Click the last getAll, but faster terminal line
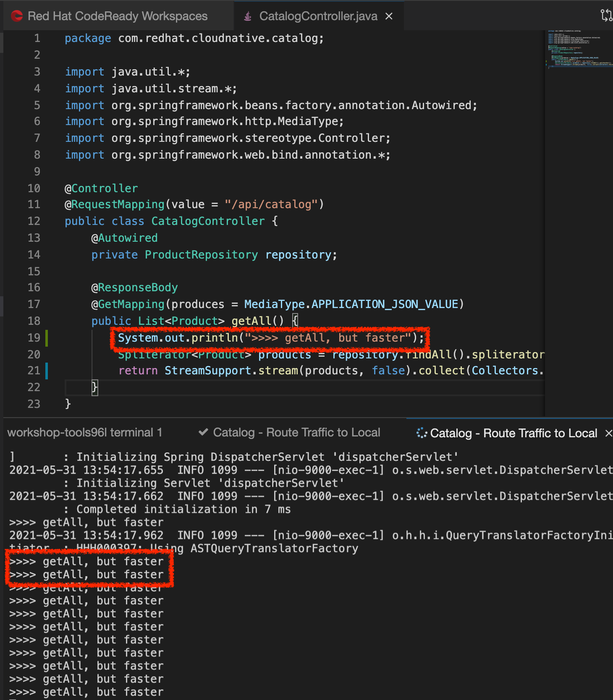613x700 pixels. coord(86,692)
